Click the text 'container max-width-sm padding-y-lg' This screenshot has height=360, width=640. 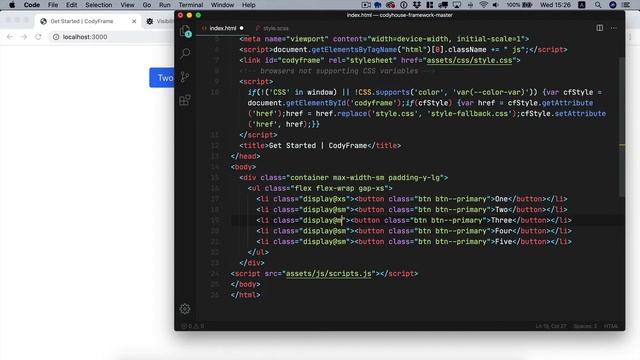coord(365,178)
